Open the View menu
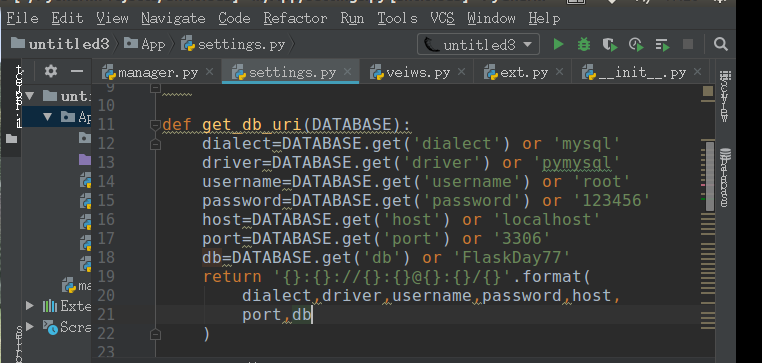 click(x=112, y=18)
